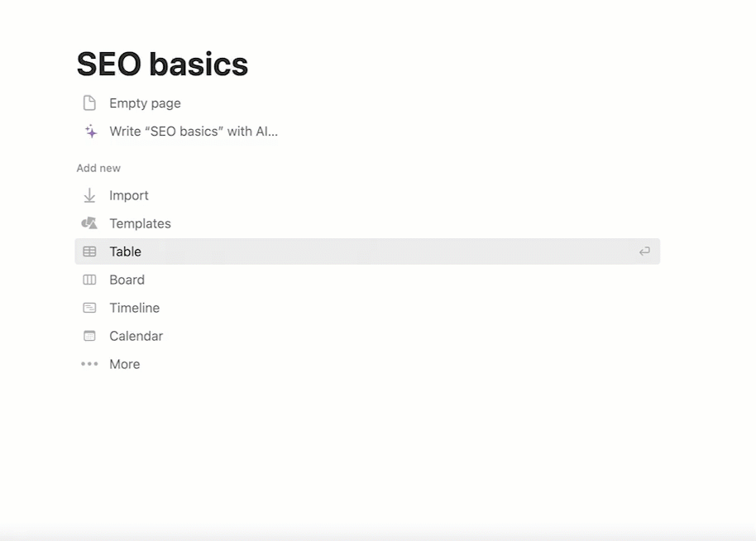Select the Table grid icon
The image size is (756, 541).
coord(89,251)
